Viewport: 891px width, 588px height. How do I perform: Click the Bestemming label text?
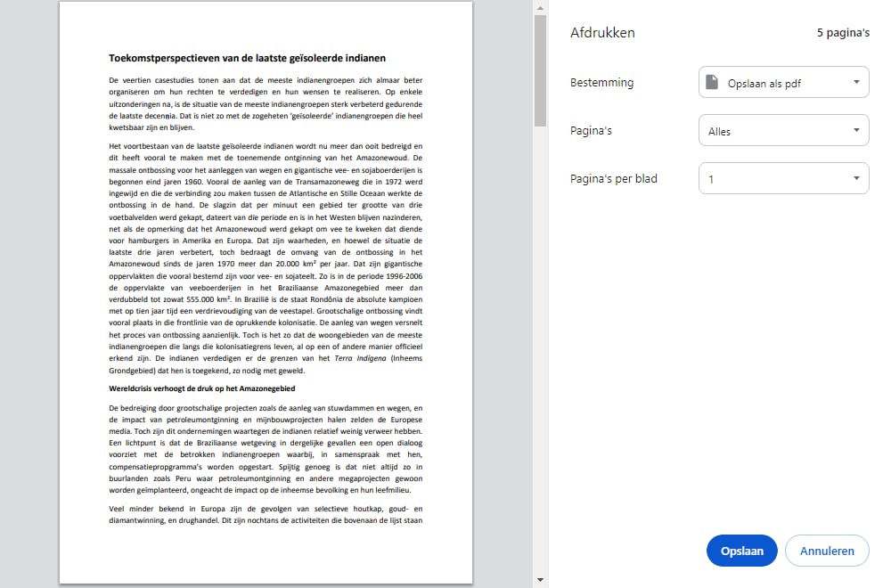coord(601,82)
